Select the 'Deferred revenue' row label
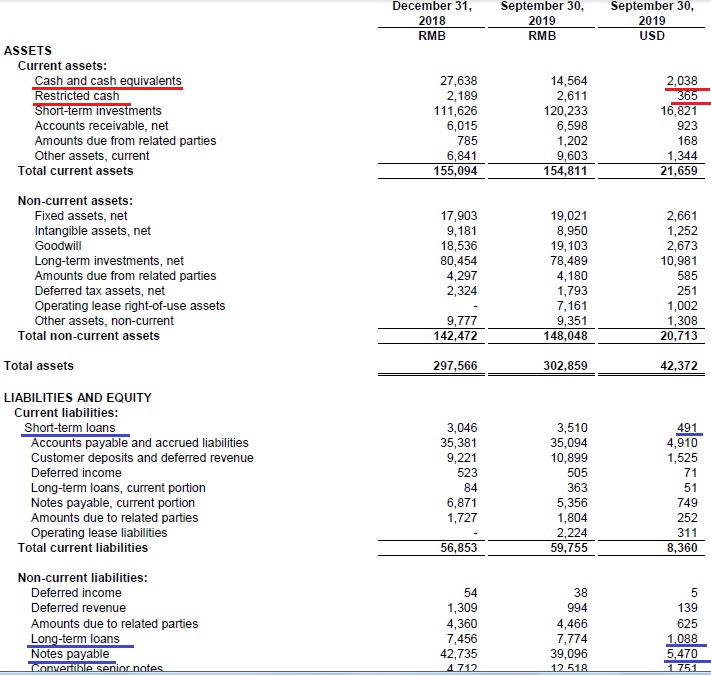This screenshot has height=675, width=711. [78, 607]
